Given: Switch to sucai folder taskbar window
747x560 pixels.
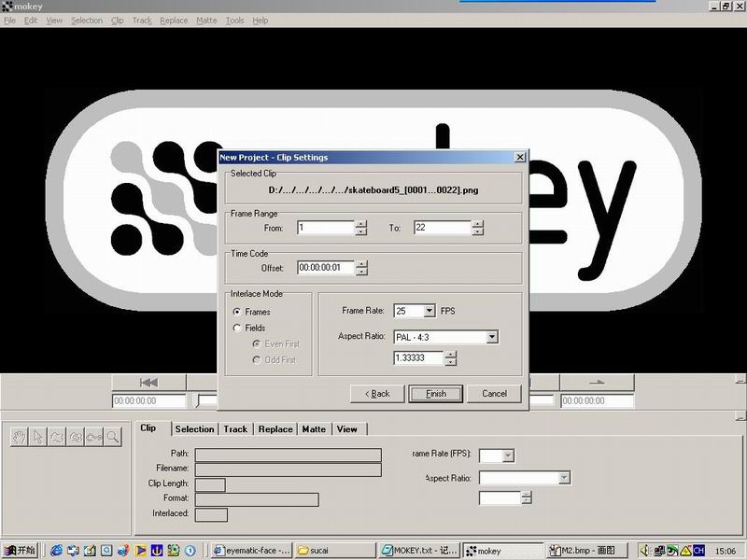Looking at the screenshot, I should point(334,551).
